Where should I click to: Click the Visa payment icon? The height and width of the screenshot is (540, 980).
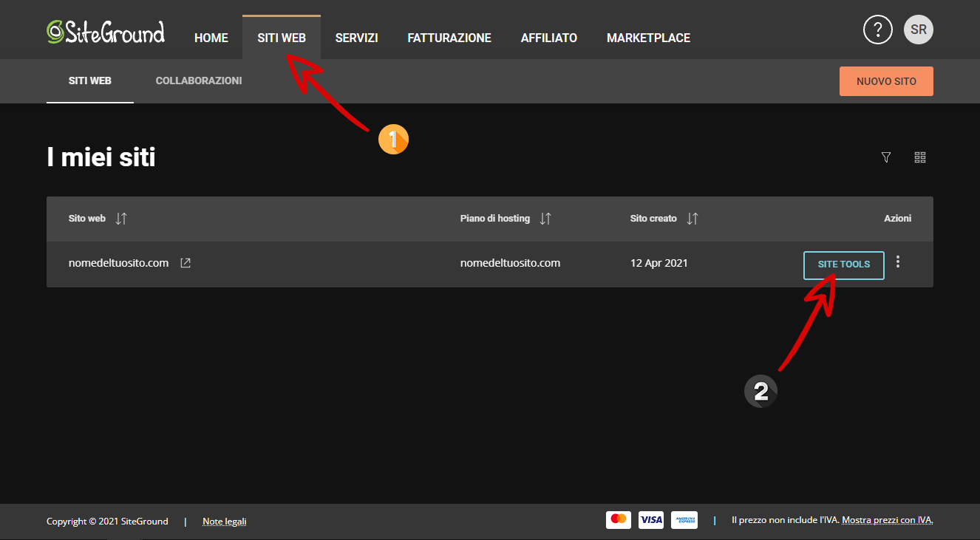point(651,520)
